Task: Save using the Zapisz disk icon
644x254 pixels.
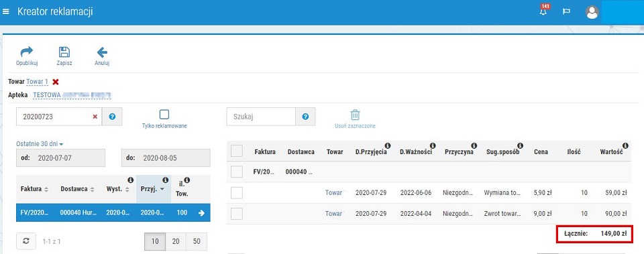Action: (x=64, y=52)
